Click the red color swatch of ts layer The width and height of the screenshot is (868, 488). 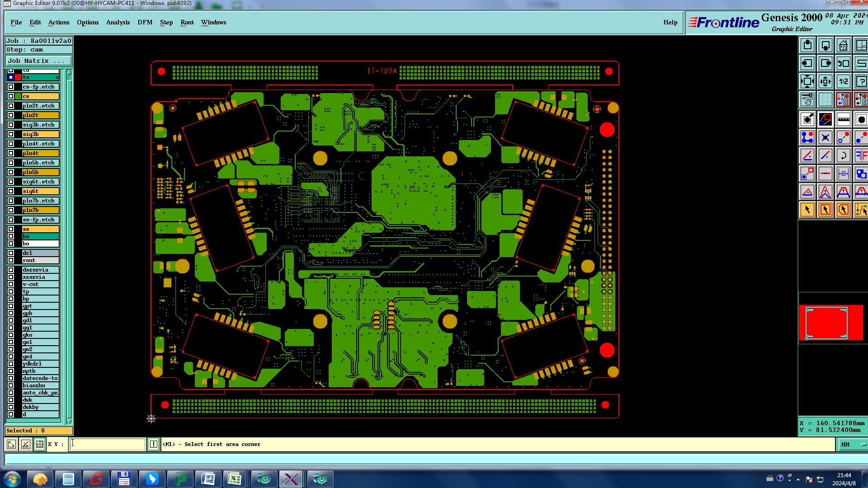pyautogui.click(x=18, y=78)
